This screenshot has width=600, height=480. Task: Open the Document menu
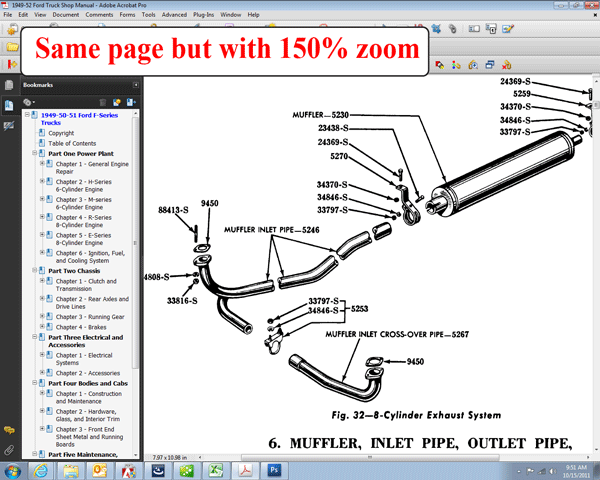(x=66, y=15)
